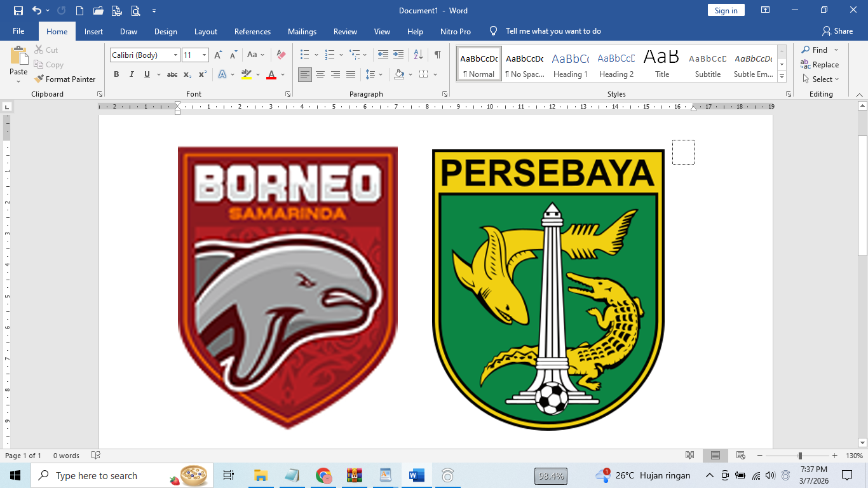Screen dimensions: 868x488
Task: Click the Open folder quick access icon
Action: pos(98,11)
